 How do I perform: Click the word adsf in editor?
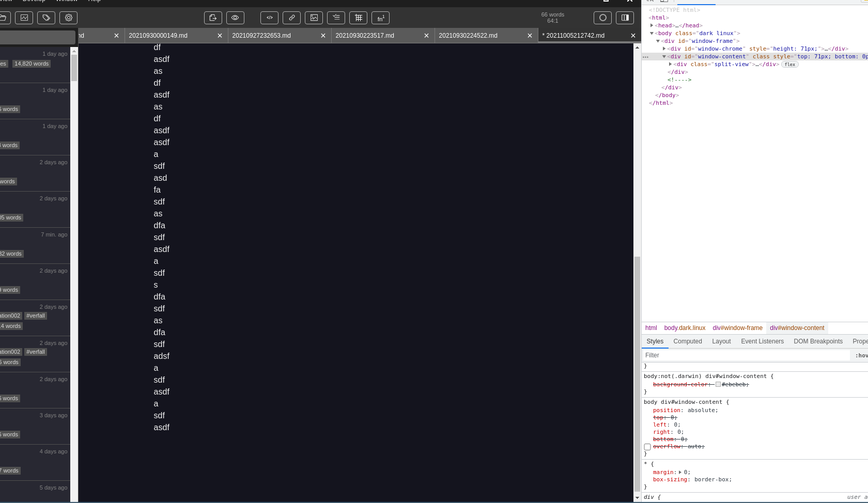(x=161, y=356)
